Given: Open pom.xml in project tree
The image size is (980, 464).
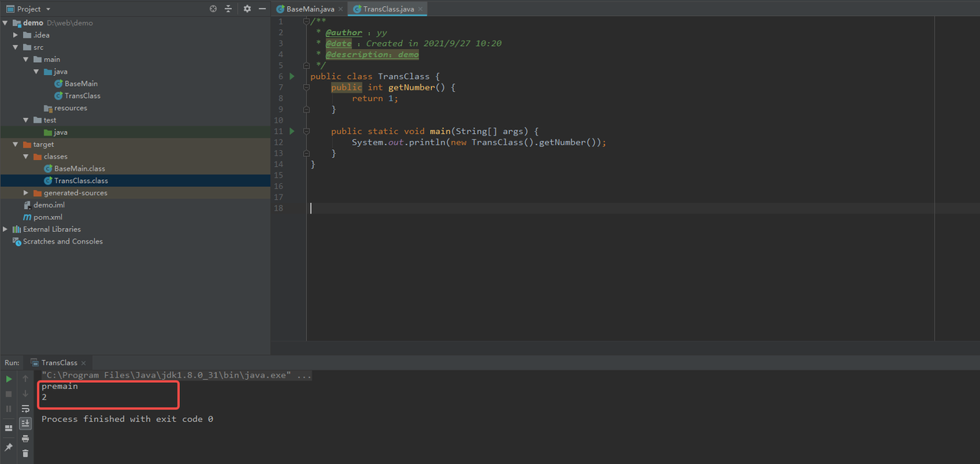Looking at the screenshot, I should point(47,217).
